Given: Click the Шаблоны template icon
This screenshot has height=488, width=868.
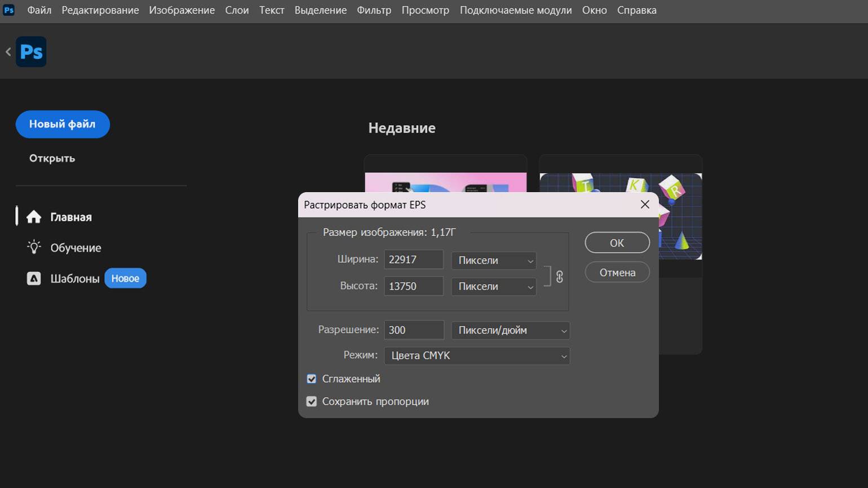Looking at the screenshot, I should point(34,278).
